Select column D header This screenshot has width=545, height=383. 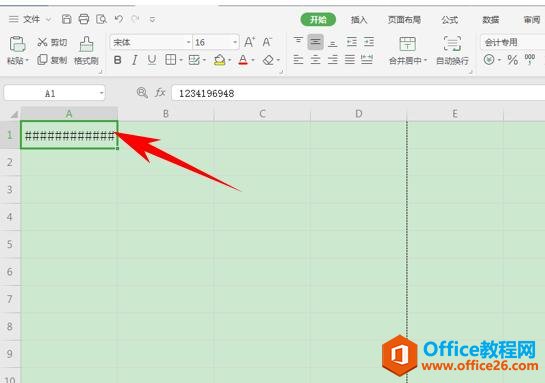coord(358,114)
